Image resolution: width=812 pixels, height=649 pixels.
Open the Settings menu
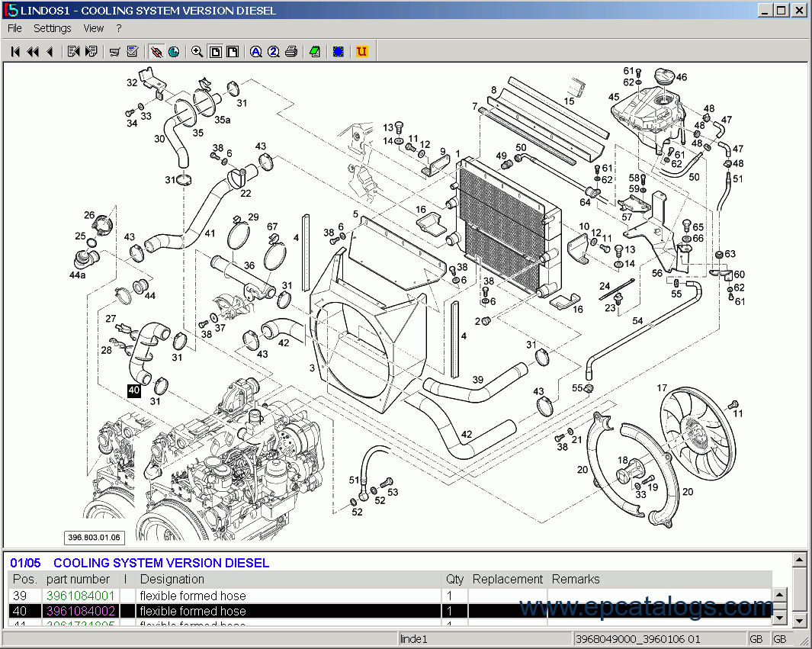(x=52, y=28)
